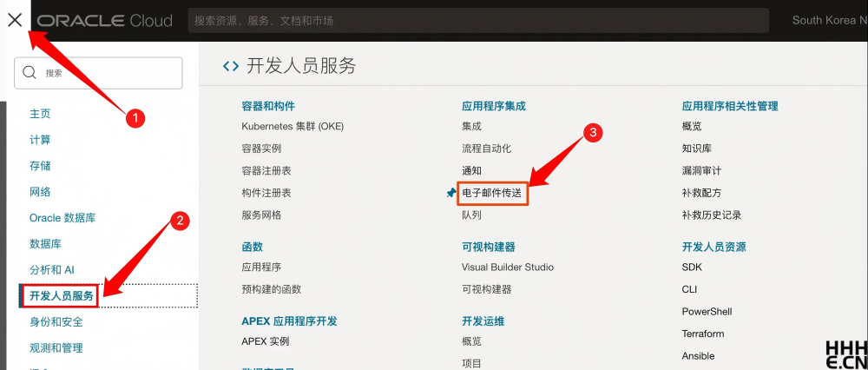
Task: Select 身份和安全 in the navigation menu
Action: (56, 322)
